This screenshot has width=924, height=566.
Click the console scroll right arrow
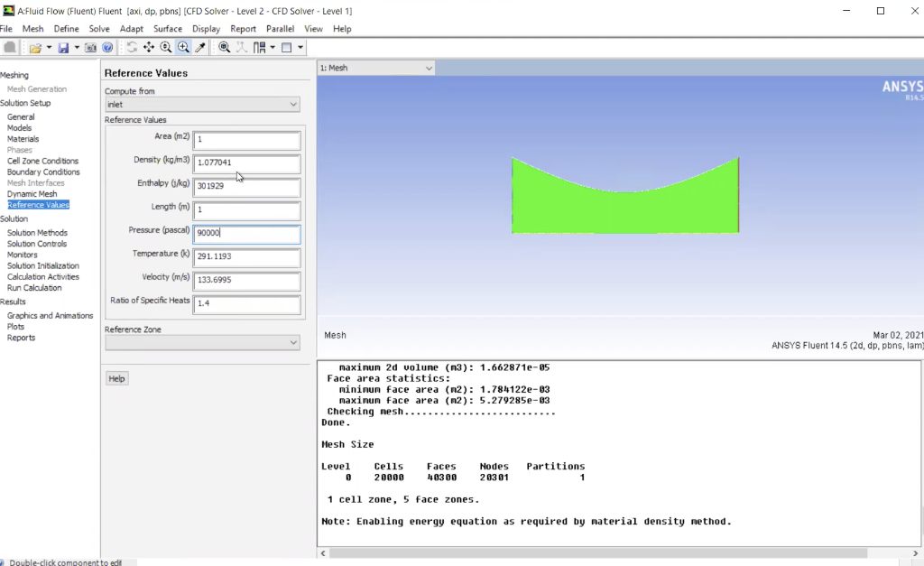[x=915, y=553]
